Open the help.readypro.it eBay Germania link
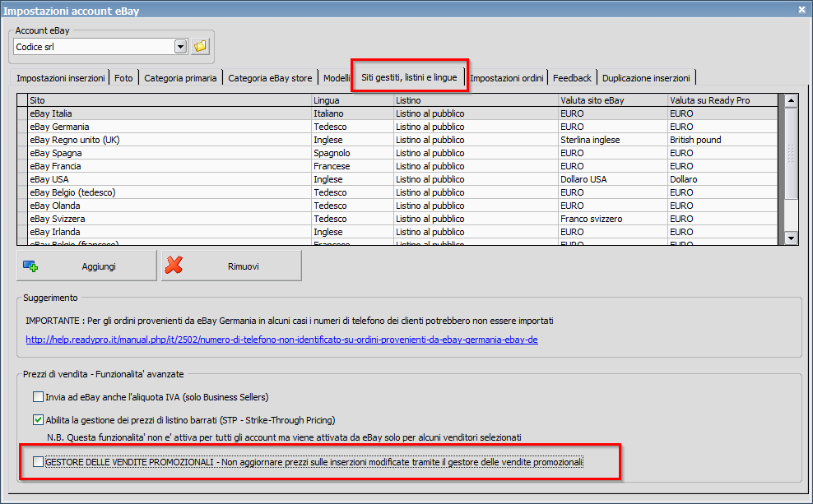The image size is (813, 504). pos(281,340)
